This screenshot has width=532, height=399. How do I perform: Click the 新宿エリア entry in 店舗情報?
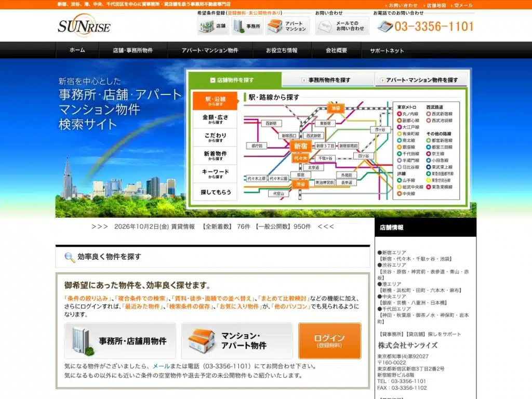(392, 252)
